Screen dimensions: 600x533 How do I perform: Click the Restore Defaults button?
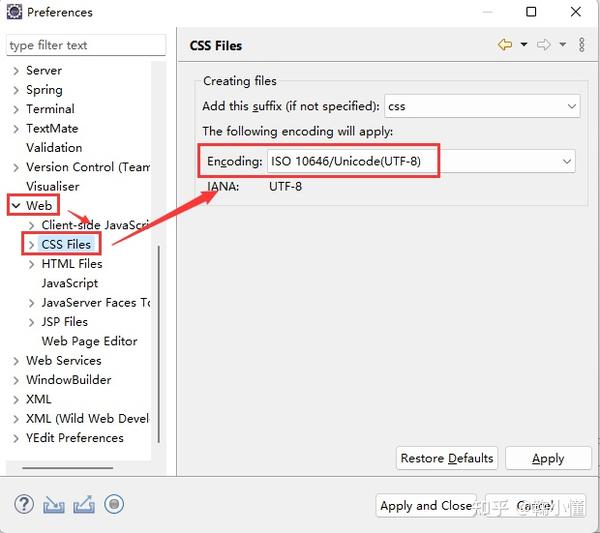tap(446, 458)
